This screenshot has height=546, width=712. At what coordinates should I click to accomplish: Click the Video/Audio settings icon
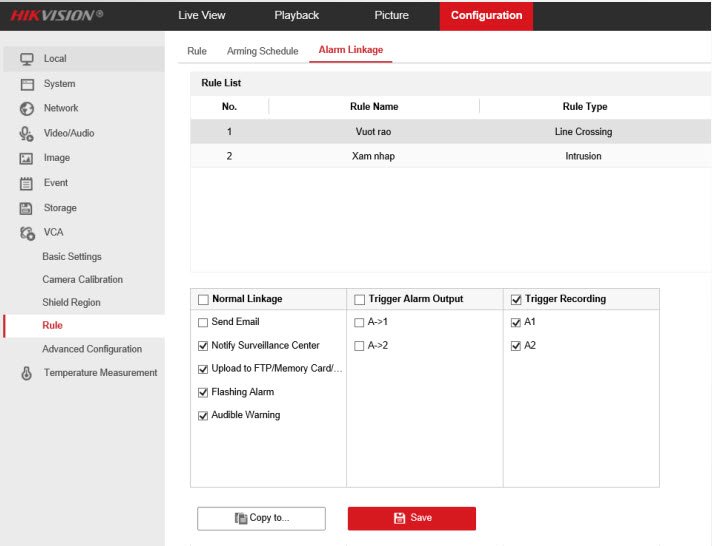(27, 134)
